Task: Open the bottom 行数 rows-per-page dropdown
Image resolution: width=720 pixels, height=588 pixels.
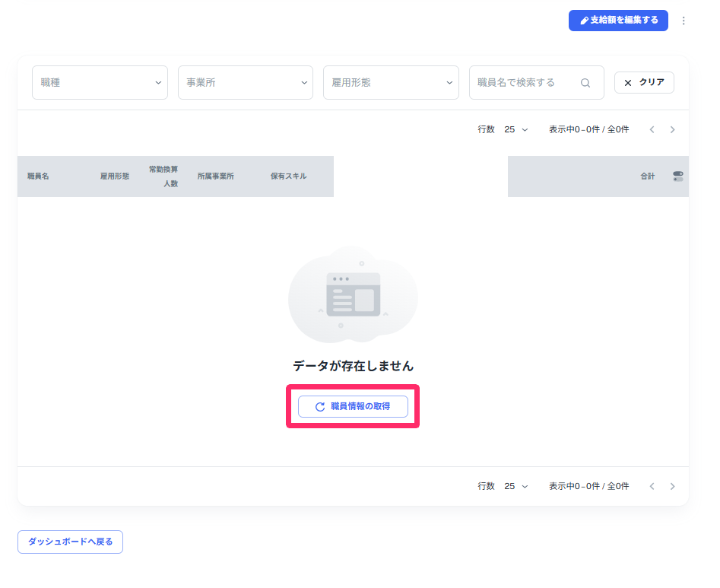Action: tap(516, 486)
